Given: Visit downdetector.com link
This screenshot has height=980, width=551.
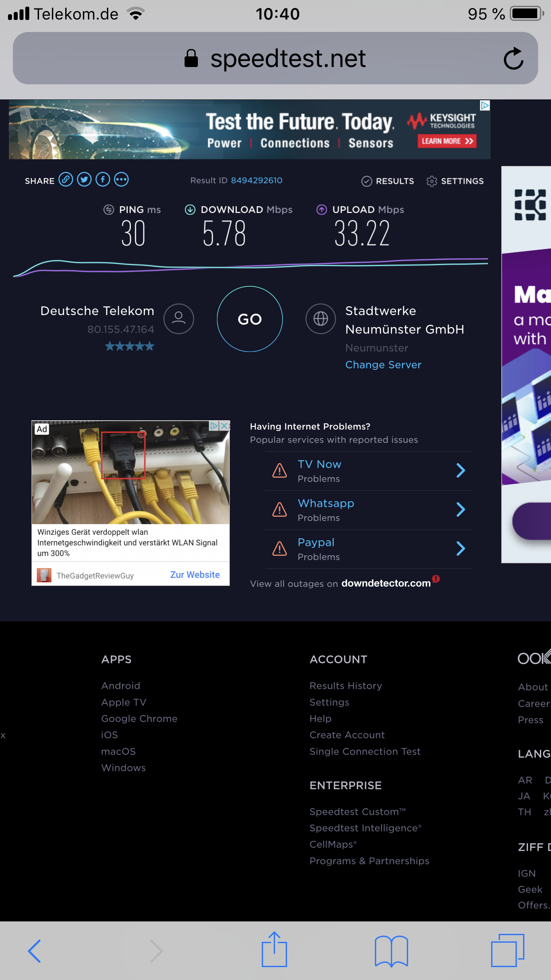Looking at the screenshot, I should coord(386,583).
